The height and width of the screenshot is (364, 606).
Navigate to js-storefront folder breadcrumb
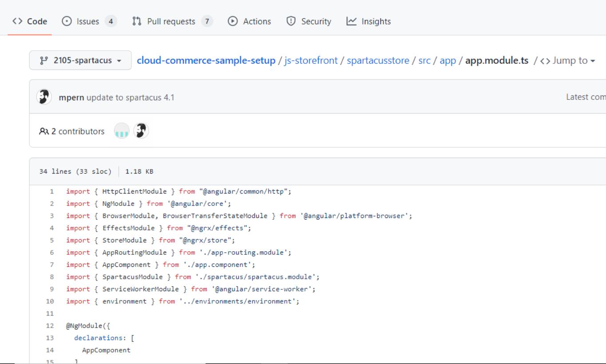[x=311, y=60]
